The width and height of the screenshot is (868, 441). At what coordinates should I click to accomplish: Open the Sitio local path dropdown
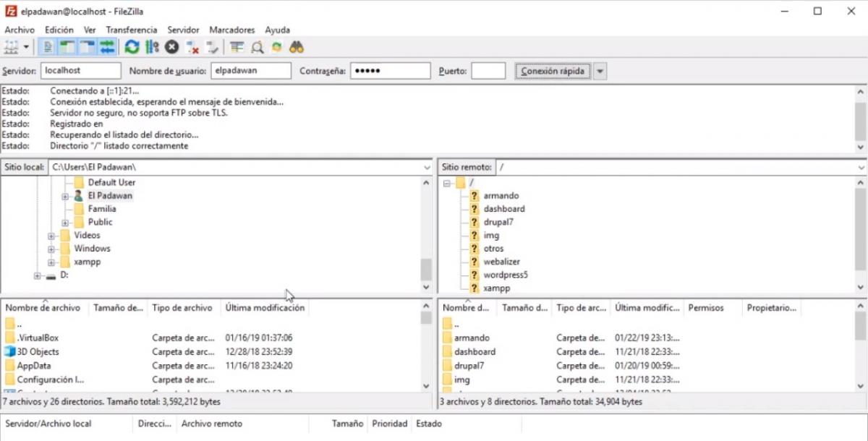[x=427, y=167]
